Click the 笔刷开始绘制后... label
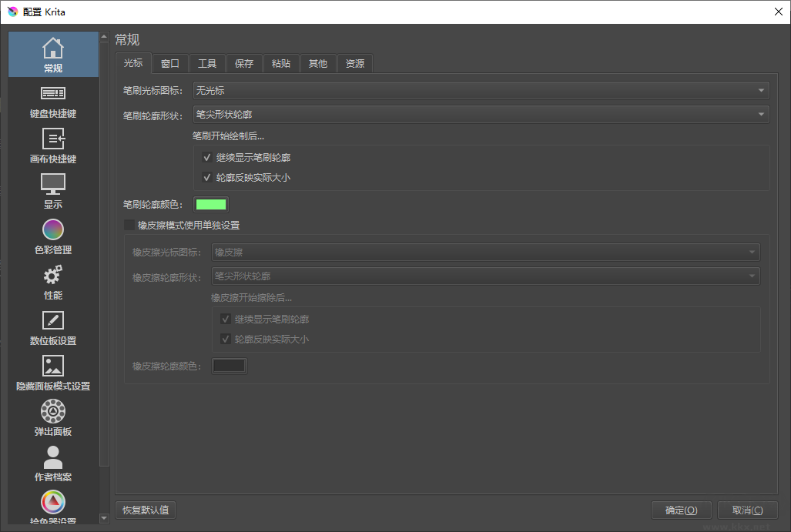The height and width of the screenshot is (532, 791). [x=229, y=136]
